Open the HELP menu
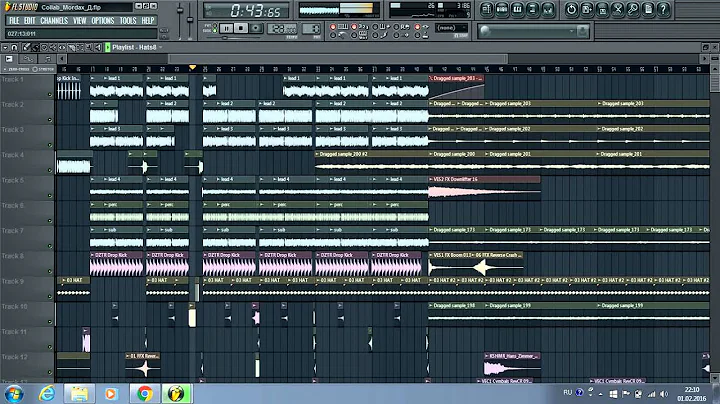 point(148,21)
